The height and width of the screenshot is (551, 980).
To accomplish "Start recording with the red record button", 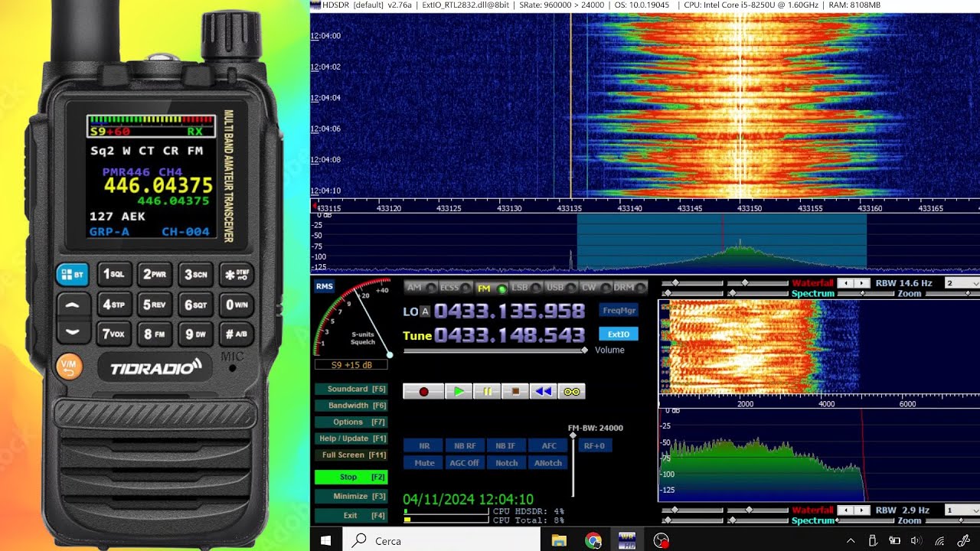I will [x=423, y=391].
